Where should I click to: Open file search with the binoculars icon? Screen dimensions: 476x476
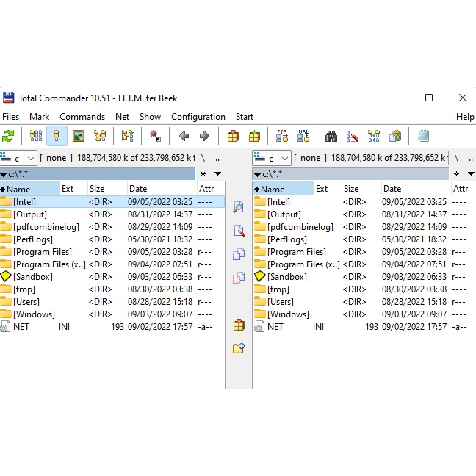(x=331, y=136)
